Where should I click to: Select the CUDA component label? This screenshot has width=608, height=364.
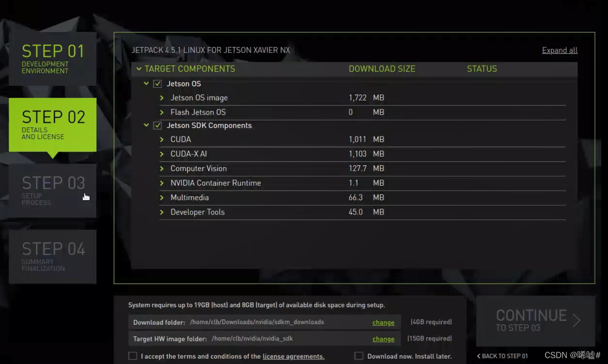click(x=181, y=140)
